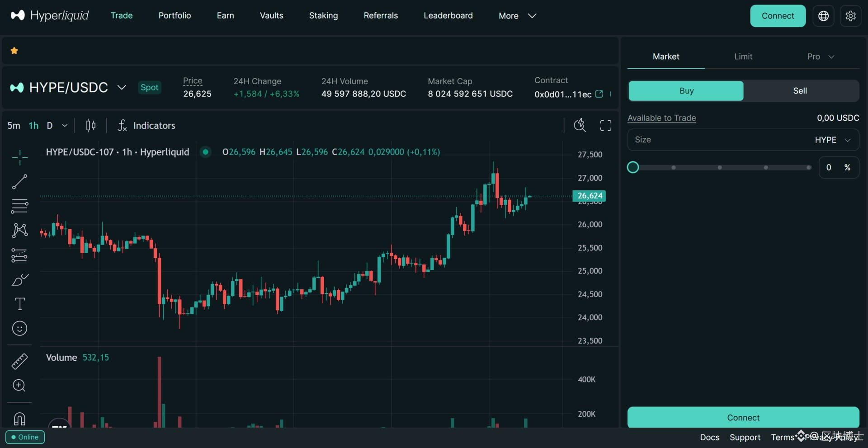Click the Volume 532,15 indicator label
This screenshot has height=448, width=868.
[x=77, y=358]
